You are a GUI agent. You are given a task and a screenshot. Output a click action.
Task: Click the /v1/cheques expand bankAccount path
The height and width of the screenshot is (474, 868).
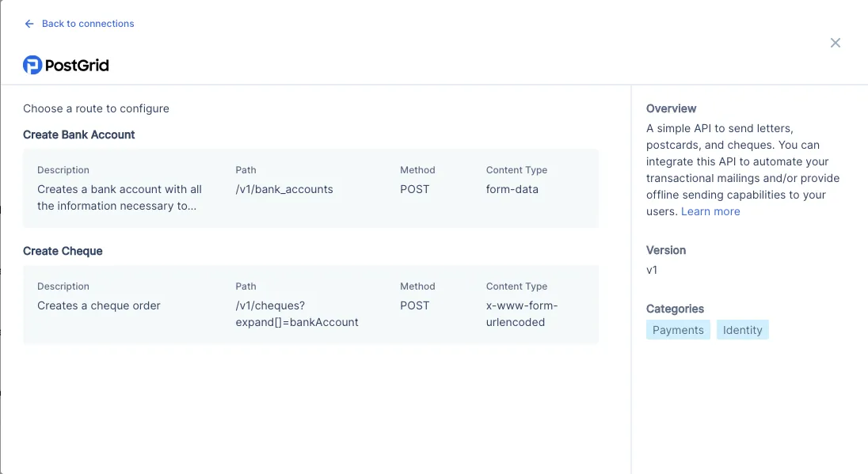point(296,313)
